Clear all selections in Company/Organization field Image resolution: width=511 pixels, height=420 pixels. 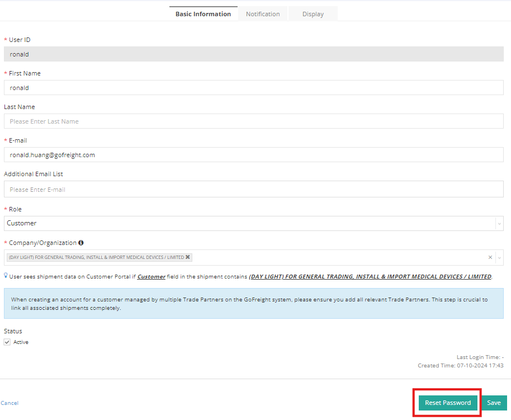(490, 257)
